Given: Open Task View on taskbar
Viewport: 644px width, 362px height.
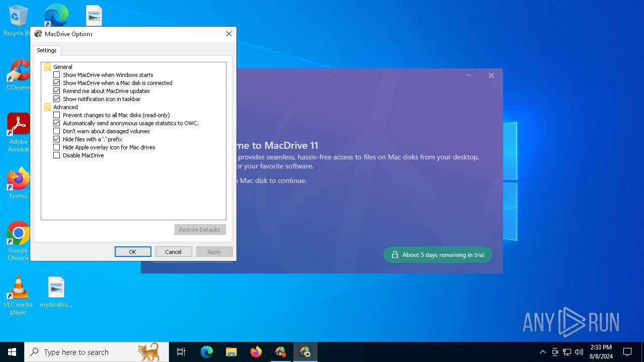Looking at the screenshot, I should tap(181, 352).
